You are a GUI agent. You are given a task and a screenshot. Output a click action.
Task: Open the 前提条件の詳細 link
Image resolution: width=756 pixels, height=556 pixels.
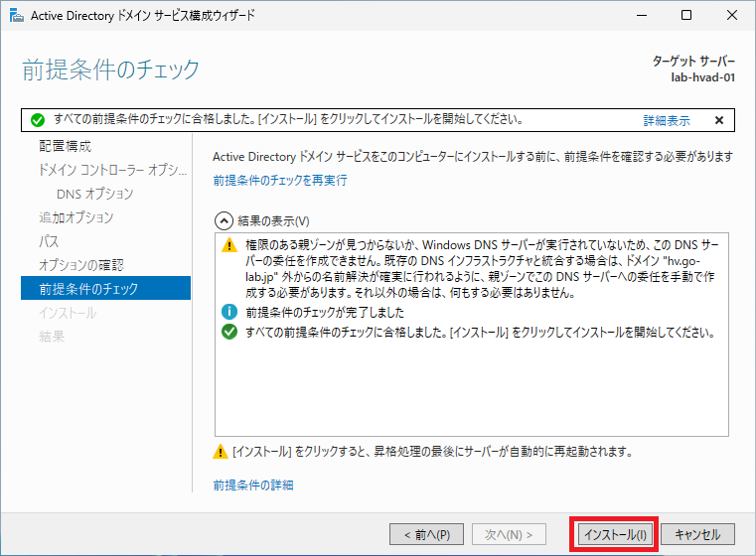(253, 485)
